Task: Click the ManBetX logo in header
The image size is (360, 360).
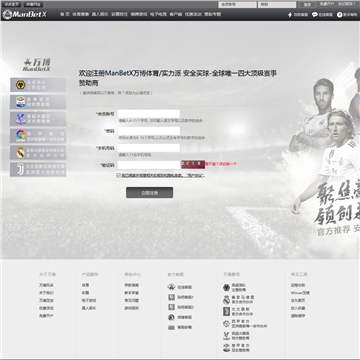Action: 25,15
